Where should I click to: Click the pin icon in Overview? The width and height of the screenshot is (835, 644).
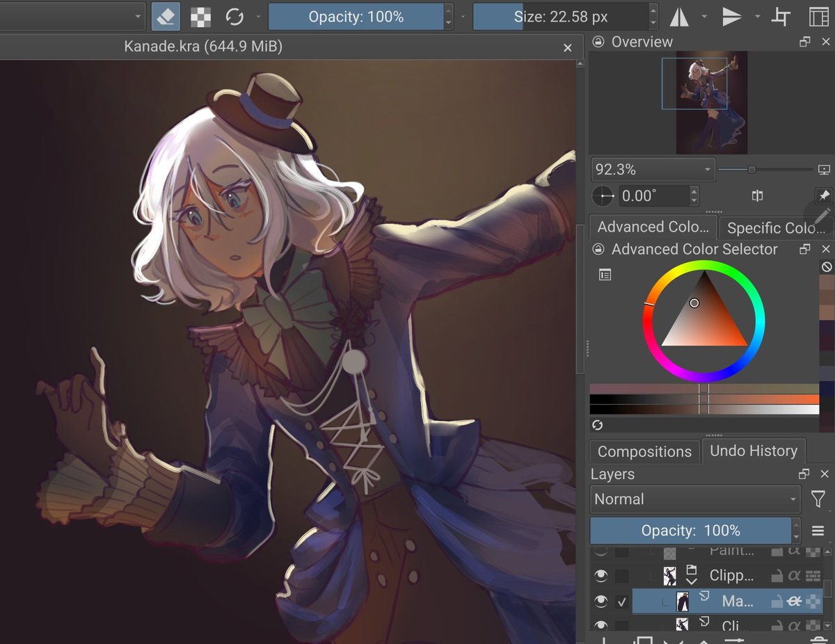point(823,196)
